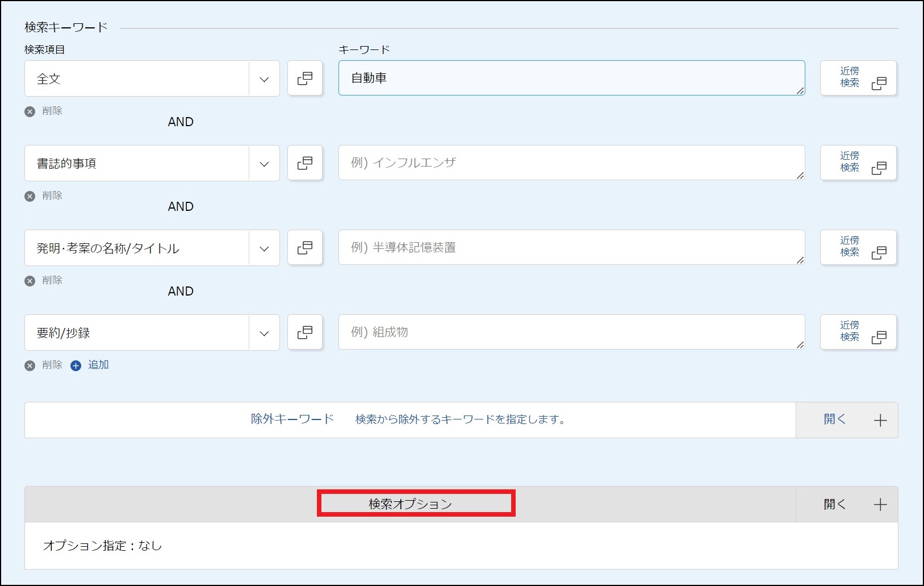Click the 検索オプション header title
The width and height of the screenshot is (924, 586).
410,504
